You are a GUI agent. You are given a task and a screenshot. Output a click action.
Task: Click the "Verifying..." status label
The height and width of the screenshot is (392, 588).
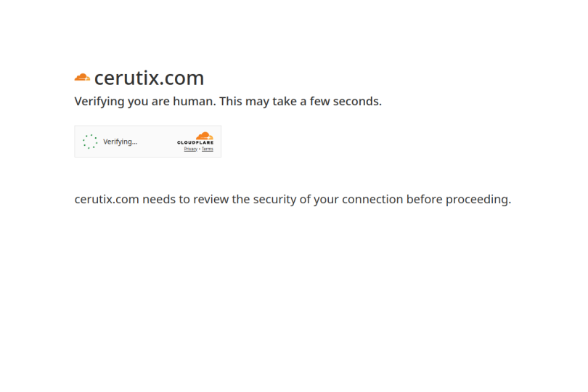coord(121,142)
